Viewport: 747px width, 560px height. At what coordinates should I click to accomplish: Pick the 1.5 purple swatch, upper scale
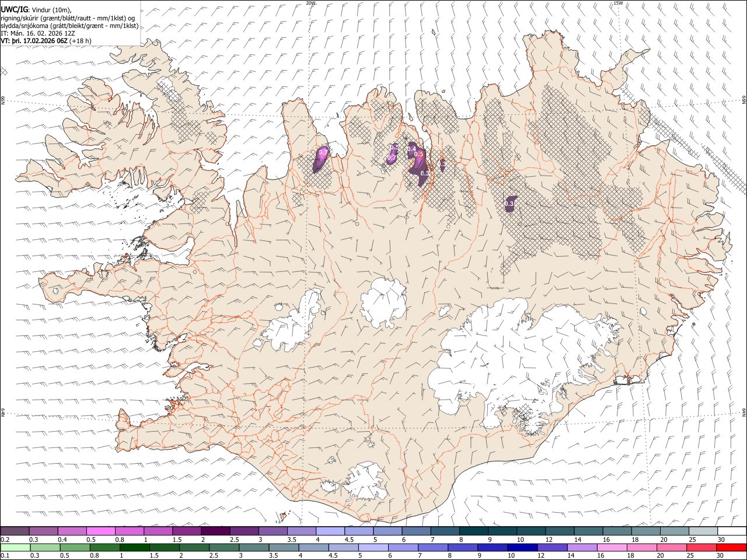[186, 531]
